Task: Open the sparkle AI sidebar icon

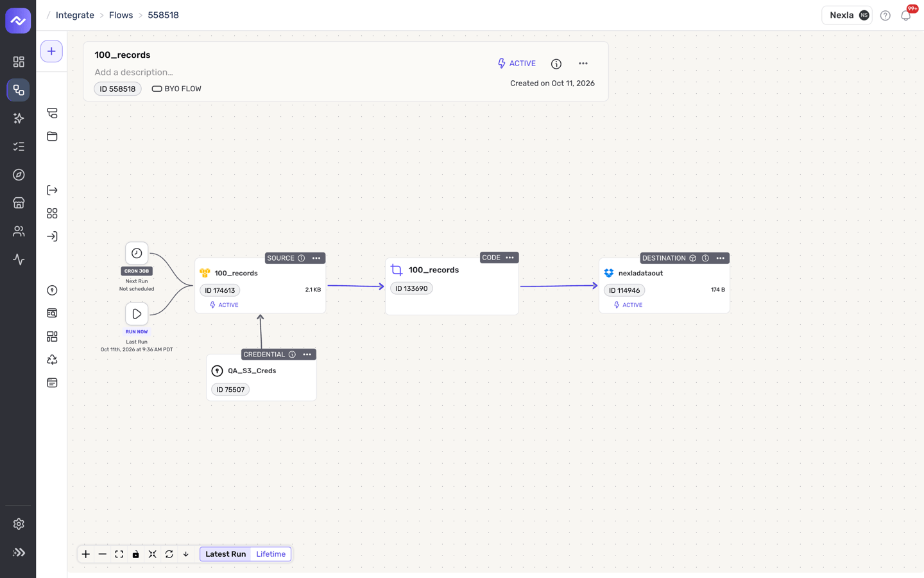Action: point(19,118)
